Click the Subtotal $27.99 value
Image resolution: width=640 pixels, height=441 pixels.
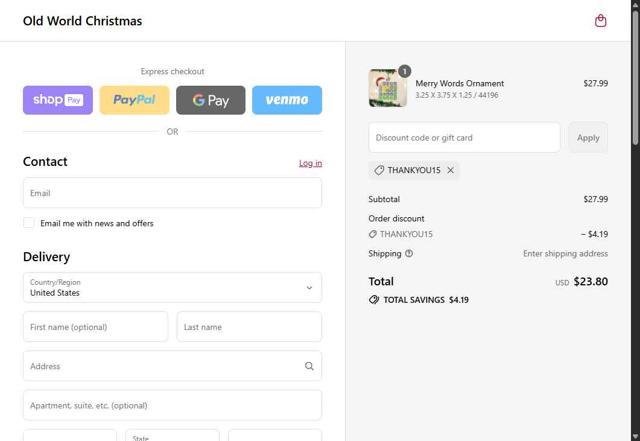596,199
